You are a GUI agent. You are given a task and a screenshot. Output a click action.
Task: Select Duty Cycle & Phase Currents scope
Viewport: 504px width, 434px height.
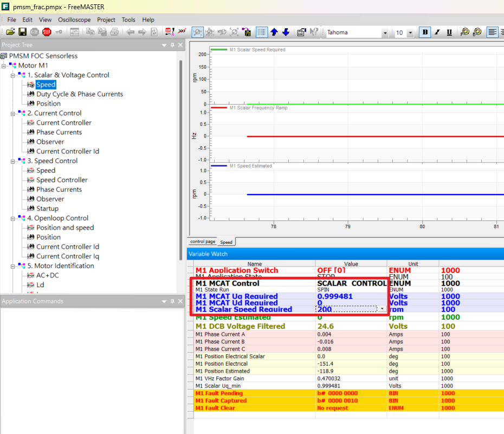click(79, 94)
